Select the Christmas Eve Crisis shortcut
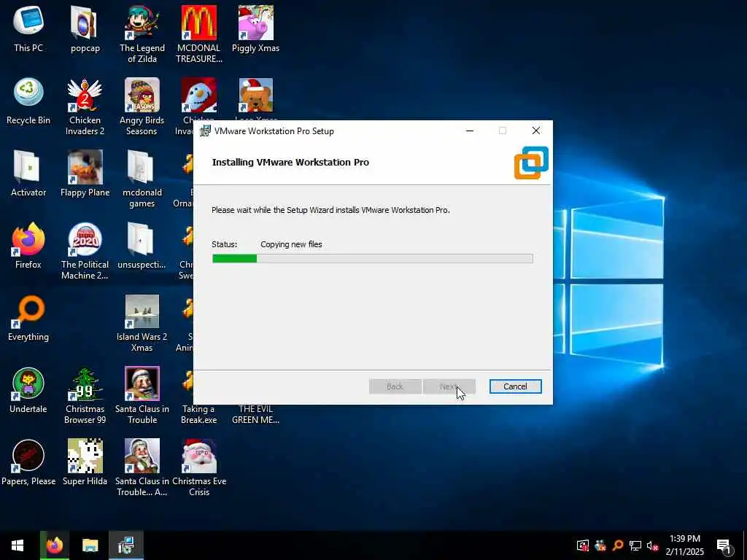The image size is (747, 560). (x=198, y=468)
